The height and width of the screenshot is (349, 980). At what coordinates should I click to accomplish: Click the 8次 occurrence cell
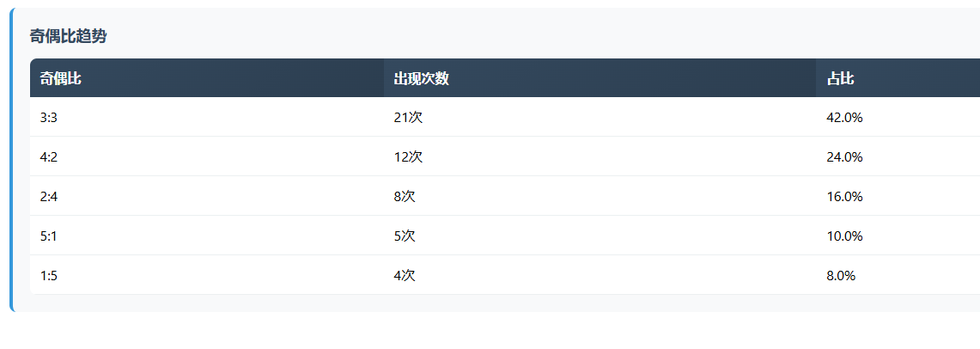coord(405,197)
